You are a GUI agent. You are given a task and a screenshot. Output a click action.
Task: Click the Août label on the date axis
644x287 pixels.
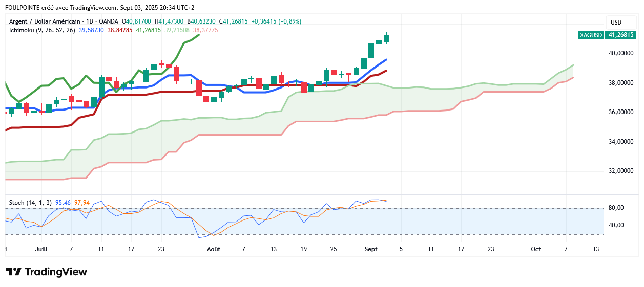coord(214,249)
